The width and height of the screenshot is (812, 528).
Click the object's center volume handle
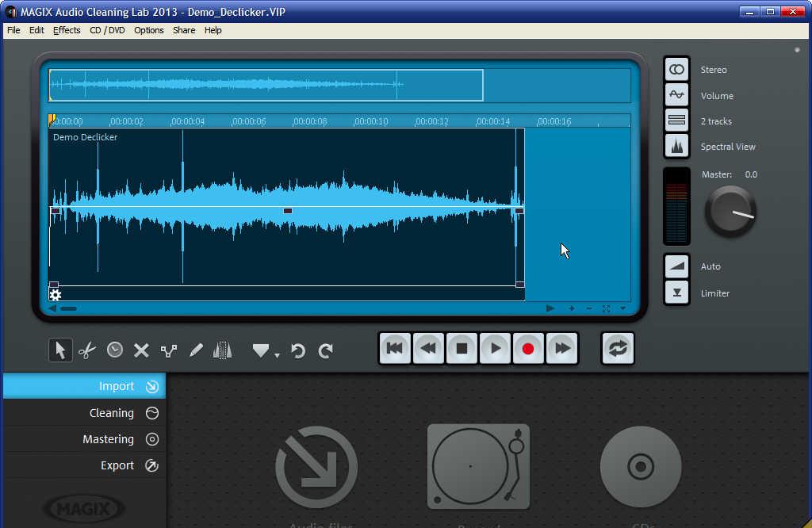click(x=287, y=211)
